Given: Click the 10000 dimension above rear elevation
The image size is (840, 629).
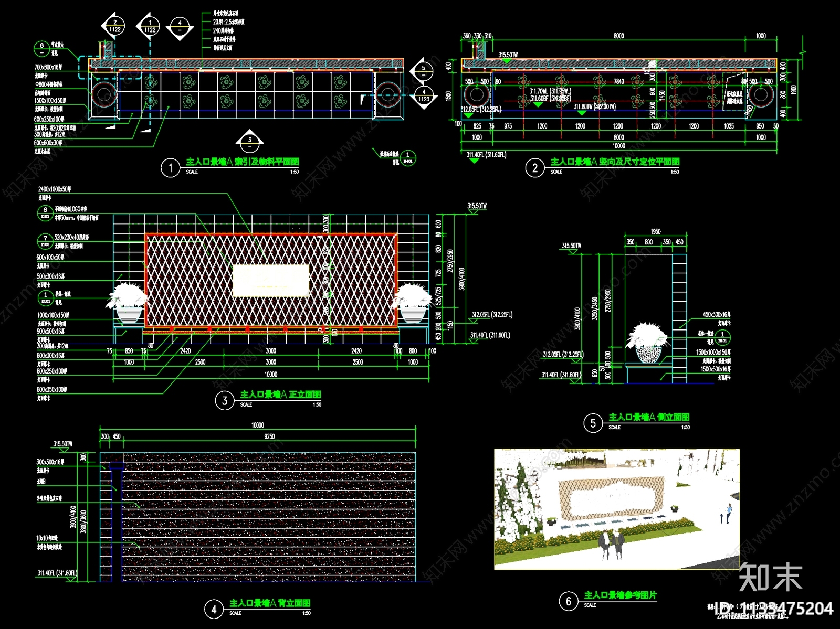Looking at the screenshot, I should pyautogui.click(x=258, y=425).
